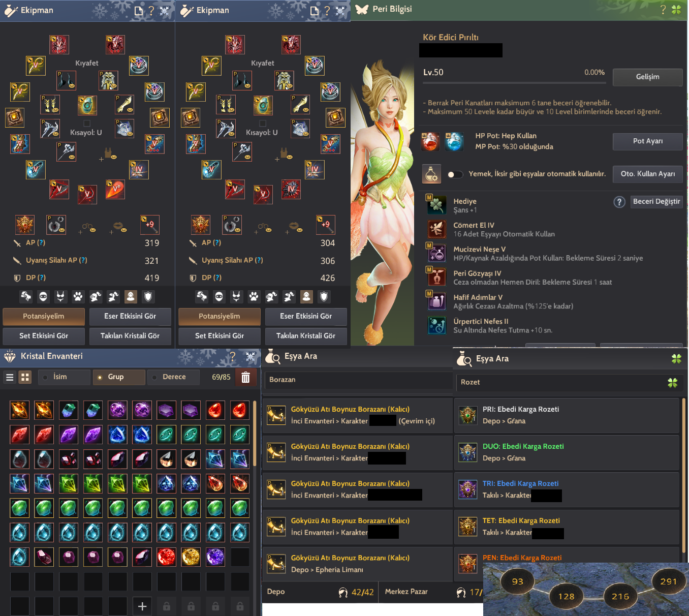Click shield filter icon in Ekipman window AP 304
This screenshot has height=616, width=689.
(x=324, y=297)
